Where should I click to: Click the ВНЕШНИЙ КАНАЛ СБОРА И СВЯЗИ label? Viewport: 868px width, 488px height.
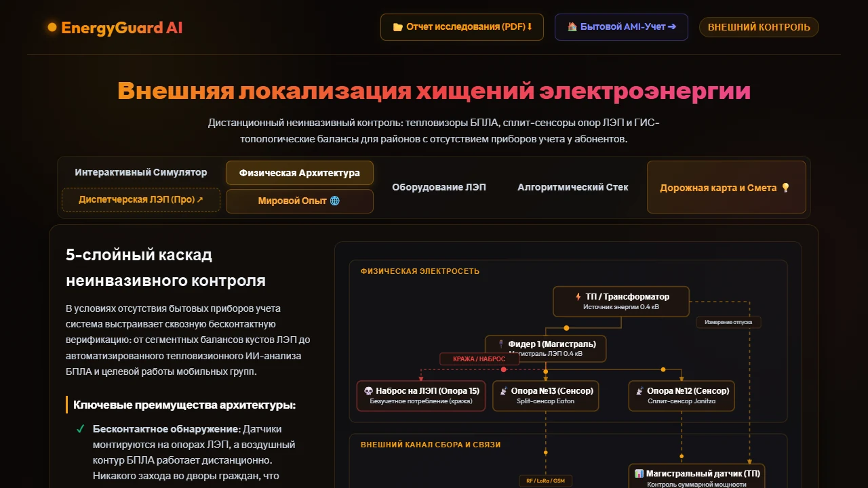click(431, 445)
